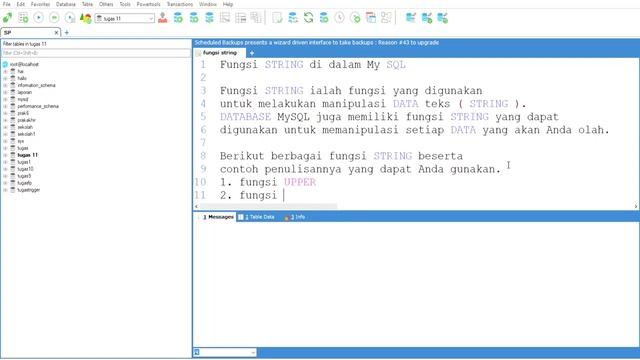The image size is (640, 360).
Task: Switch to the Info tab
Action: click(295, 217)
